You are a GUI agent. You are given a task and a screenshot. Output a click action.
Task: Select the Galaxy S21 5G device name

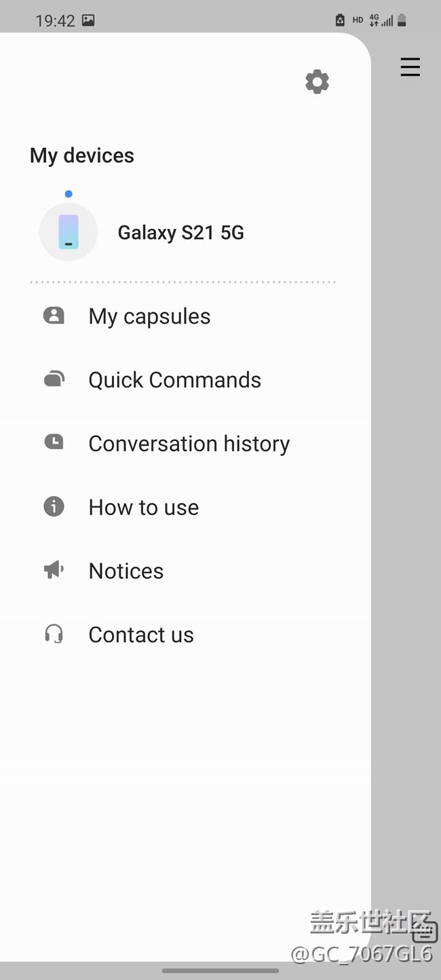(x=180, y=233)
